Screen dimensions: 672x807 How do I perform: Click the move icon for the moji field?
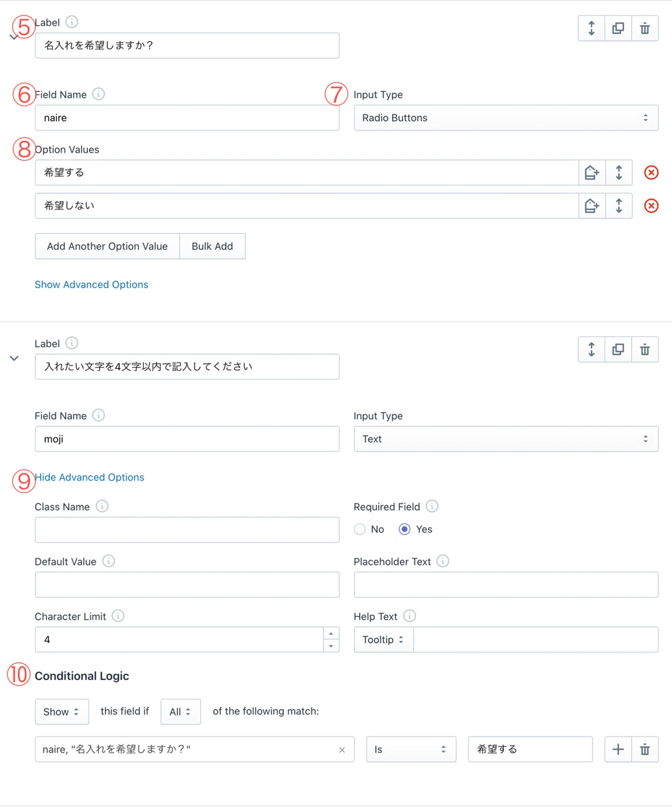click(591, 349)
